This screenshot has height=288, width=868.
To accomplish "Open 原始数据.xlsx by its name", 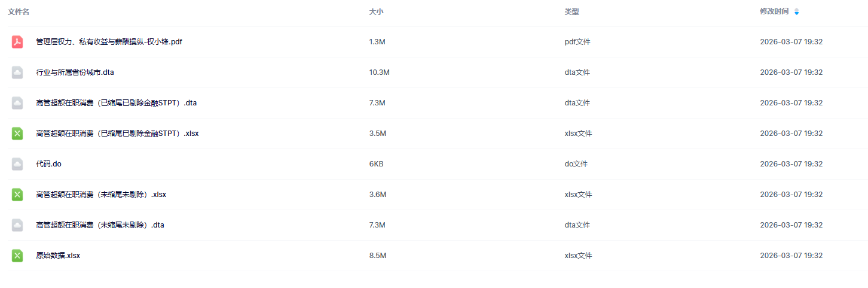I will (x=57, y=256).
